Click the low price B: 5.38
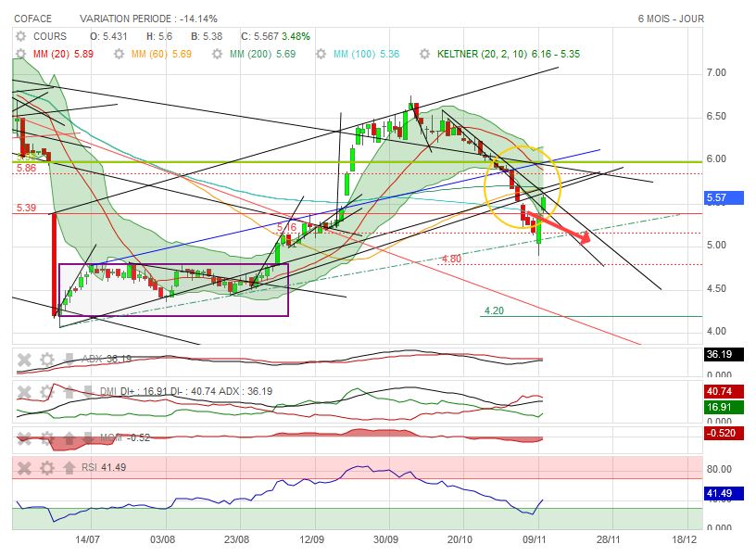The width and height of the screenshot is (756, 557). coord(207,36)
